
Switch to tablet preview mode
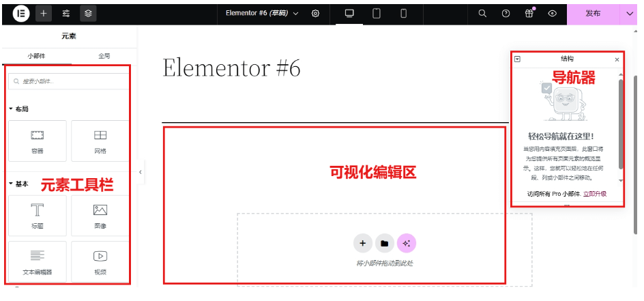(376, 14)
